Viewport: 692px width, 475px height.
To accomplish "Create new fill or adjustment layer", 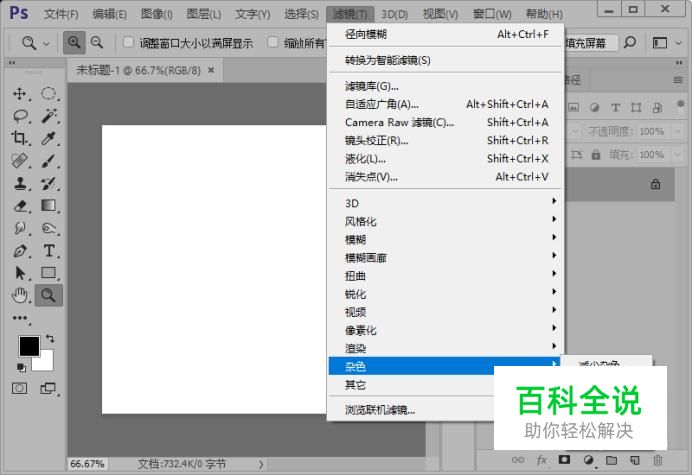I will (588, 460).
